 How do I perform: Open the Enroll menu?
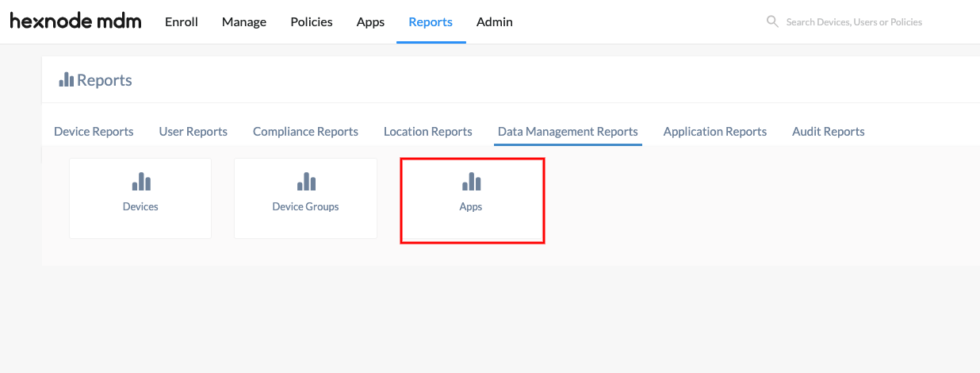pos(182,22)
